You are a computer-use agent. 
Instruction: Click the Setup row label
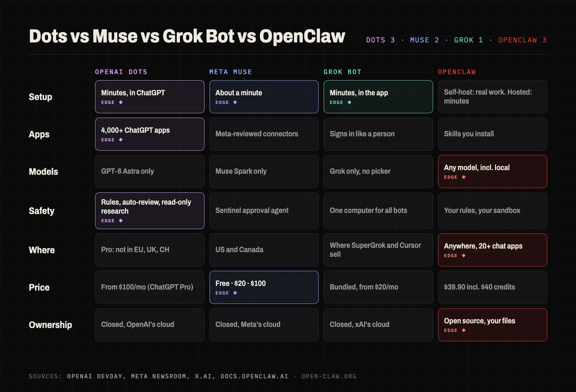click(x=40, y=97)
